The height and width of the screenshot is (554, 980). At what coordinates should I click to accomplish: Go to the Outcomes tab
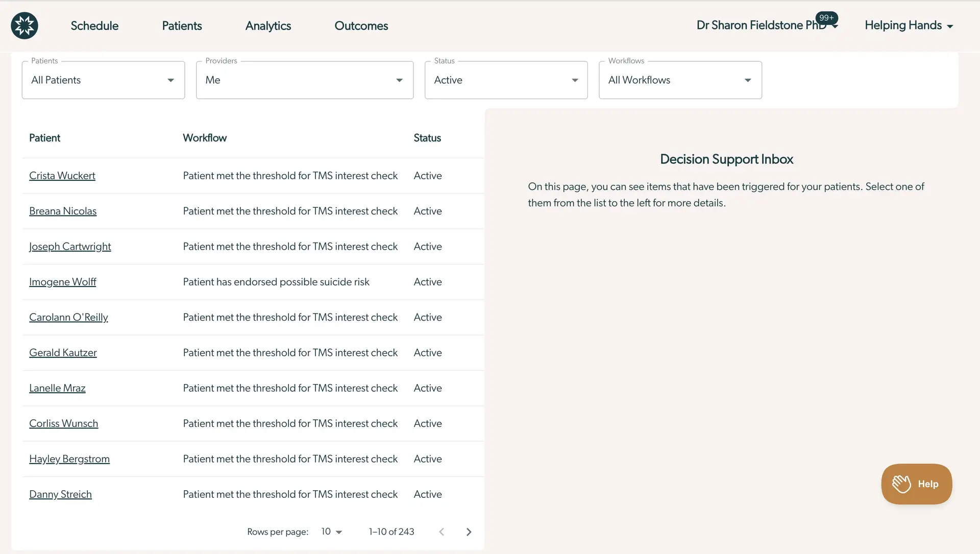(x=361, y=26)
